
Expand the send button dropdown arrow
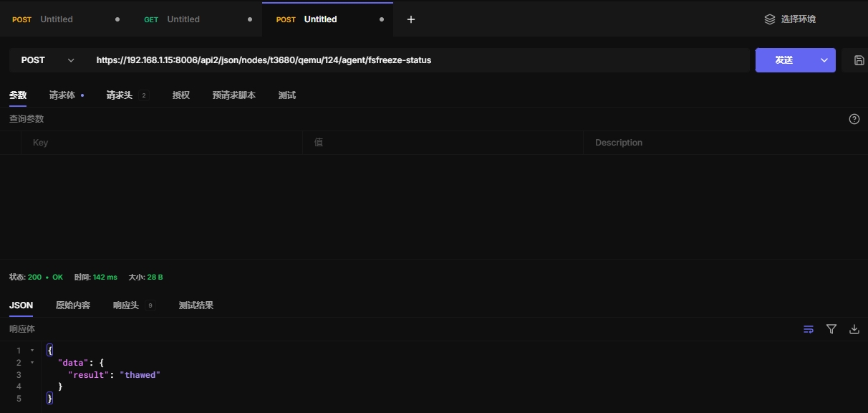coord(824,60)
